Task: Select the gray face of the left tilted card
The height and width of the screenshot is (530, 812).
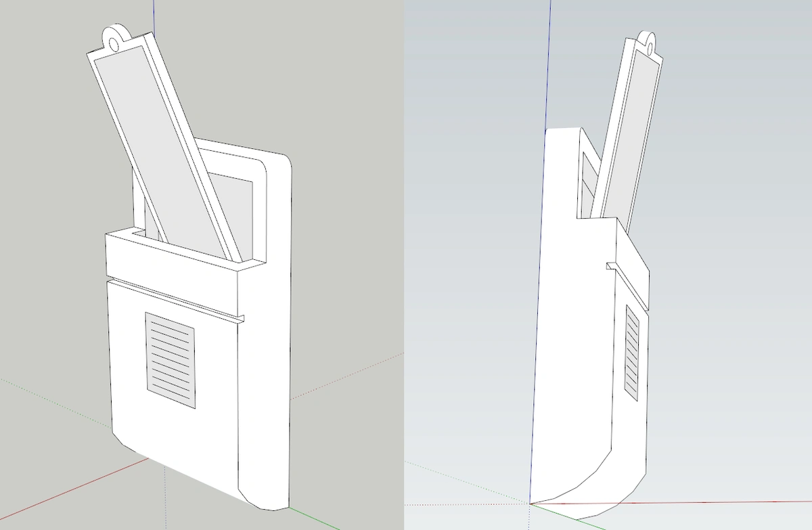Action: [x=157, y=135]
